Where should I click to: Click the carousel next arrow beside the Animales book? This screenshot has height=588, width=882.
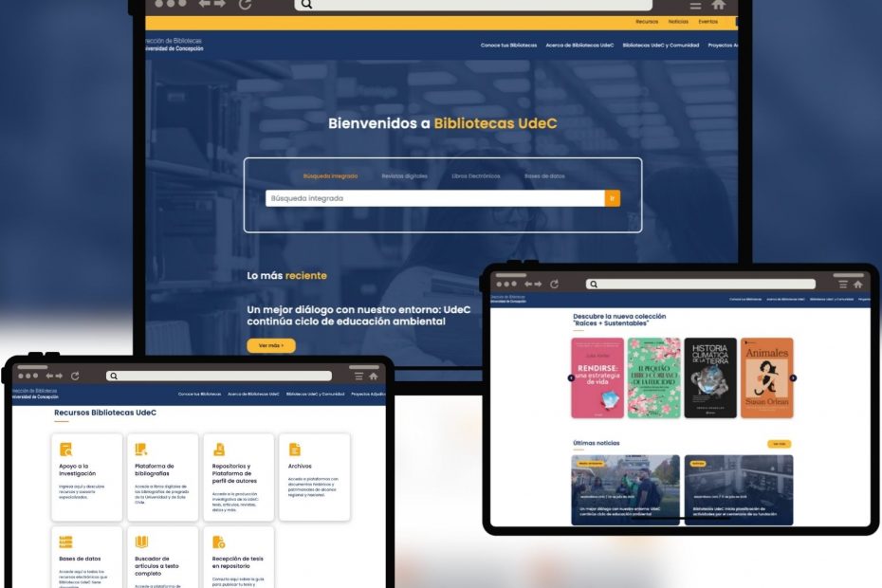(x=793, y=378)
